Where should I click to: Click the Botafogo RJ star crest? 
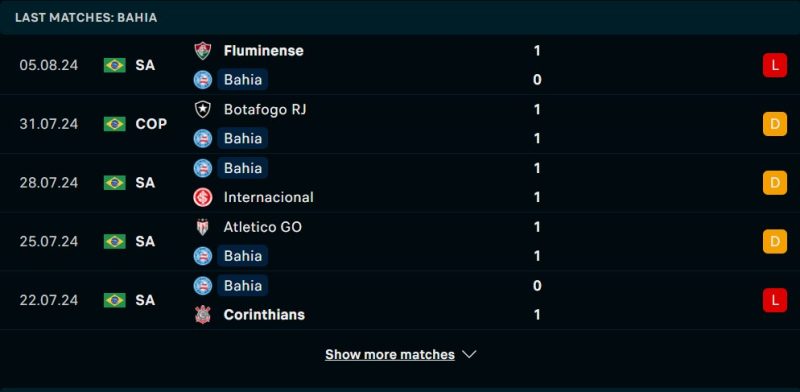coord(203,109)
